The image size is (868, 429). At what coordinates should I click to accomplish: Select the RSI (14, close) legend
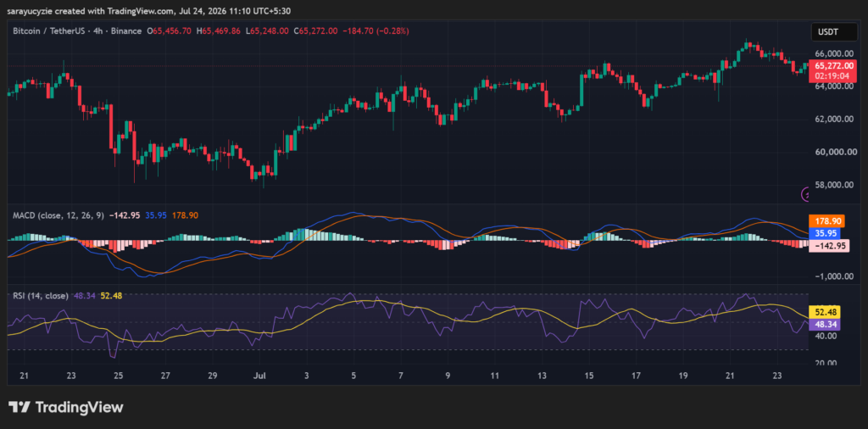point(41,296)
